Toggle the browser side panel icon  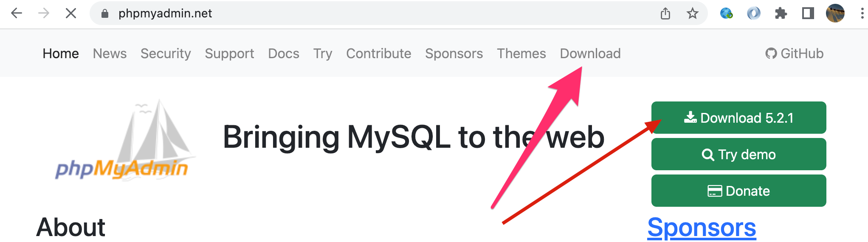pos(808,14)
